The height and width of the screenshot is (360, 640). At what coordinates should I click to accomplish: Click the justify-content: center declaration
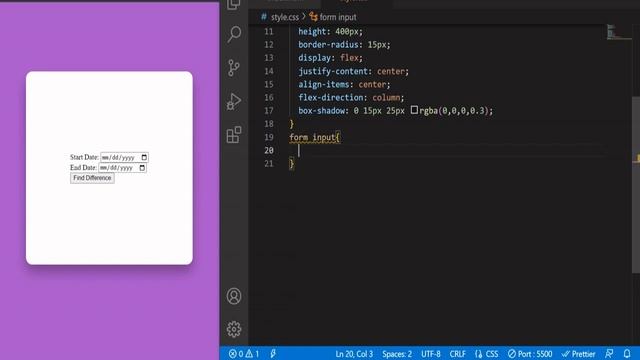tap(353, 71)
